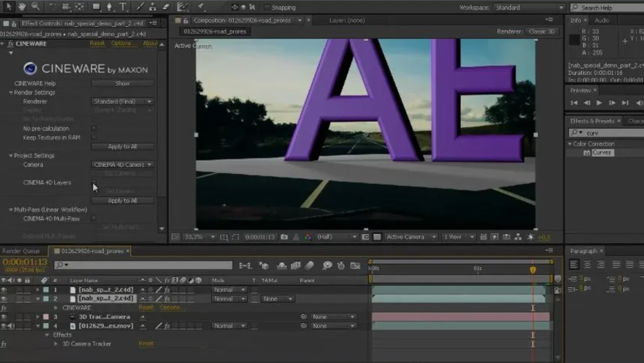
Task: Open the Show Channel color button
Action: coord(308,237)
